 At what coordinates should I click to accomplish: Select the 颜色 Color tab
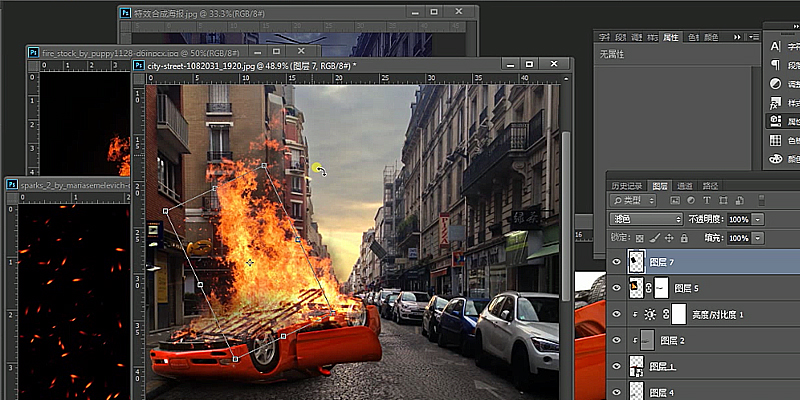point(711,37)
